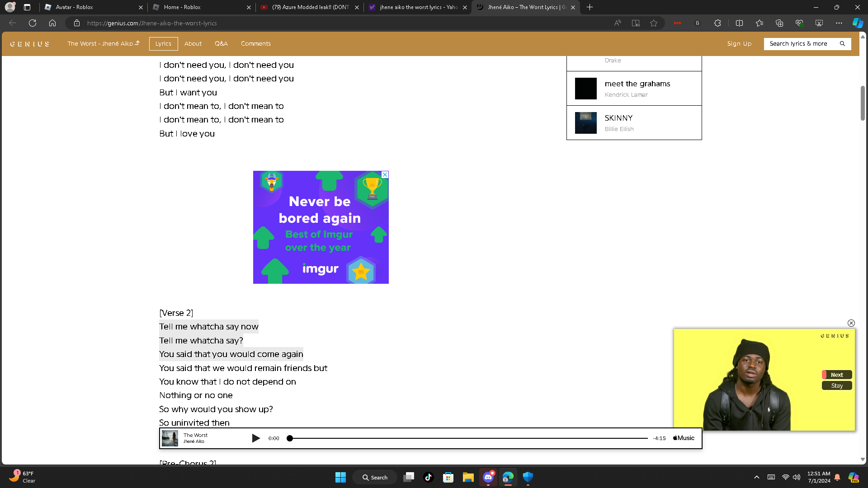Toggle the Split screen icon
Screen dimensions: 868x488
click(740, 23)
